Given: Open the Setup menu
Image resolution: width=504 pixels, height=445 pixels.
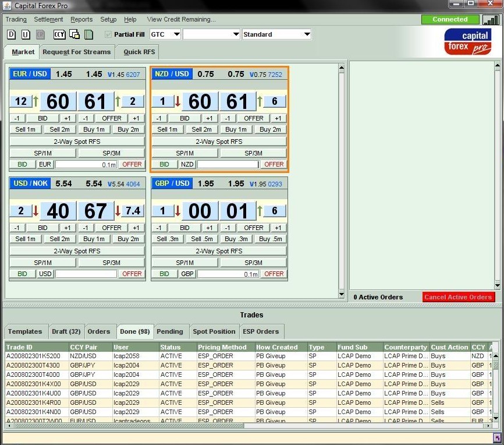Looking at the screenshot, I should 108,19.
